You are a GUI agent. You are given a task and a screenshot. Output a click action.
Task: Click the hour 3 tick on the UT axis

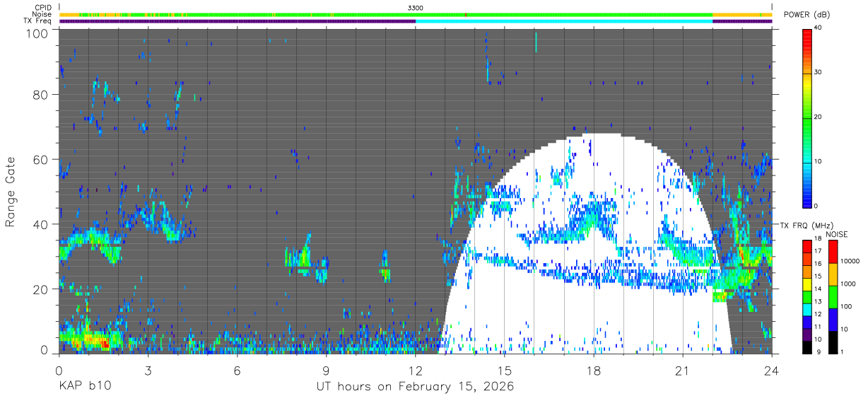coord(148,370)
